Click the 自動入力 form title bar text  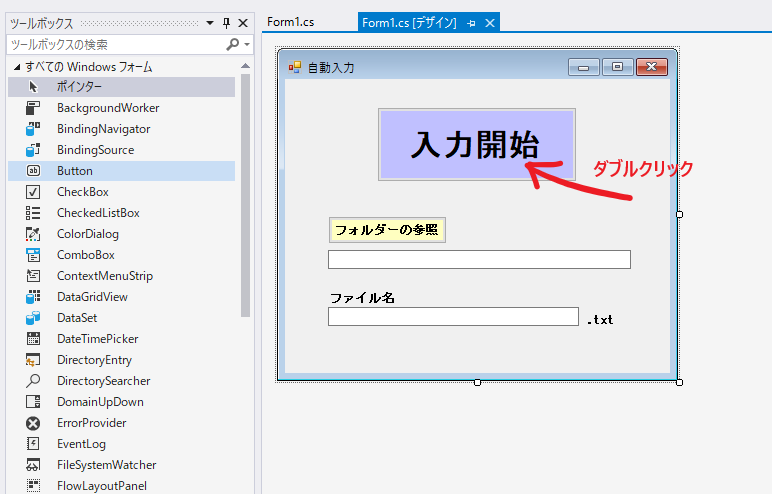coord(331,68)
